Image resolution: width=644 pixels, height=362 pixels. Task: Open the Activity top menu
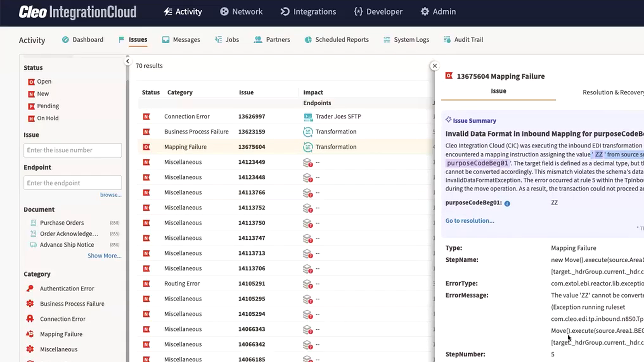click(183, 12)
